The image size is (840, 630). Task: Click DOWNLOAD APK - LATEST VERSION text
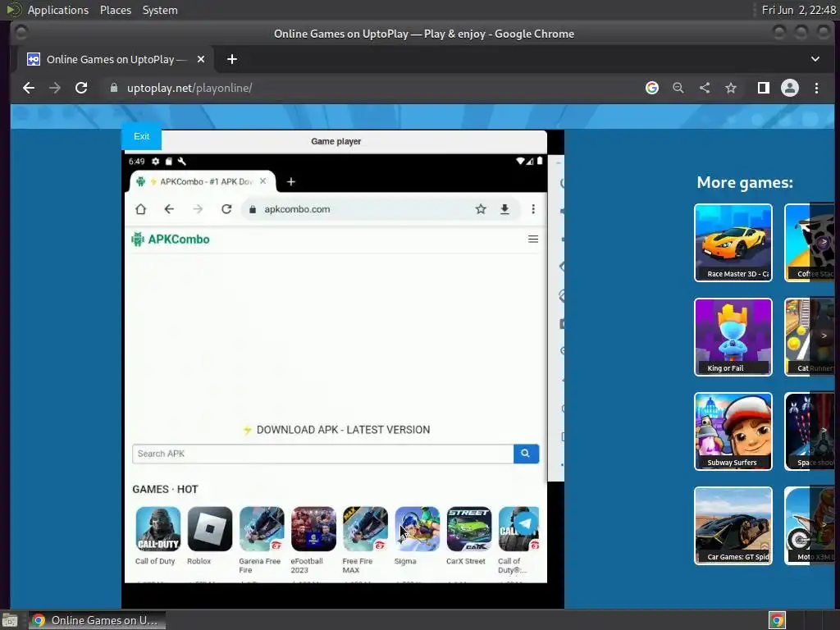343,430
